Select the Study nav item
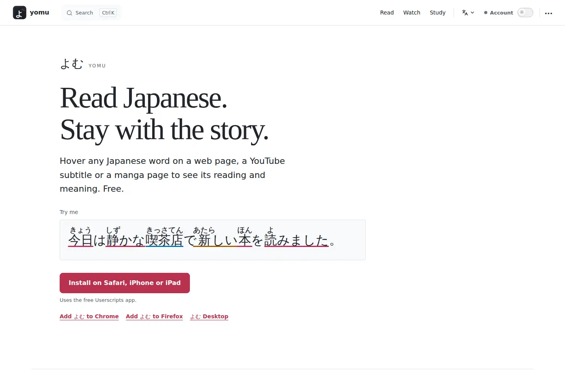565x392 pixels. point(437,13)
